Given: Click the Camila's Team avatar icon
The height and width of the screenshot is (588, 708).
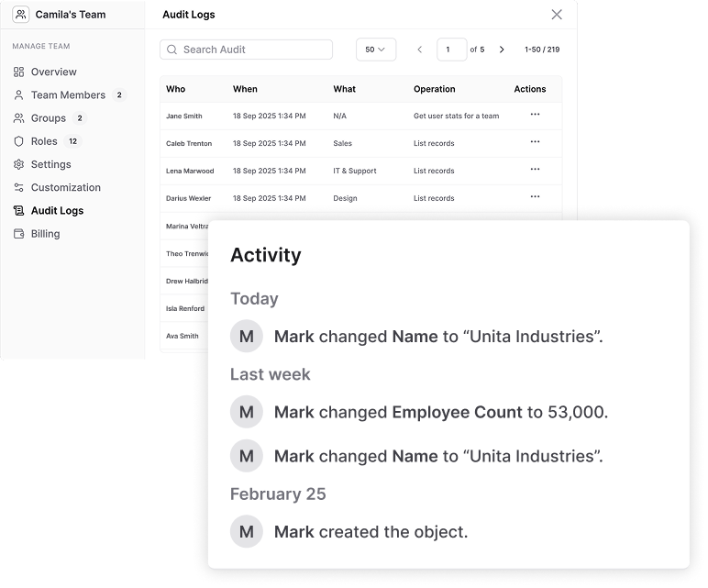Looking at the screenshot, I should pyautogui.click(x=20, y=15).
